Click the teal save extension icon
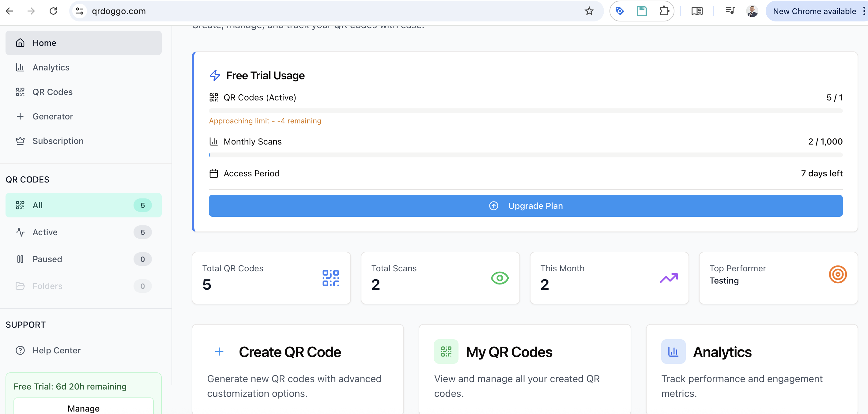Screen dimensions: 868x414 [642, 11]
